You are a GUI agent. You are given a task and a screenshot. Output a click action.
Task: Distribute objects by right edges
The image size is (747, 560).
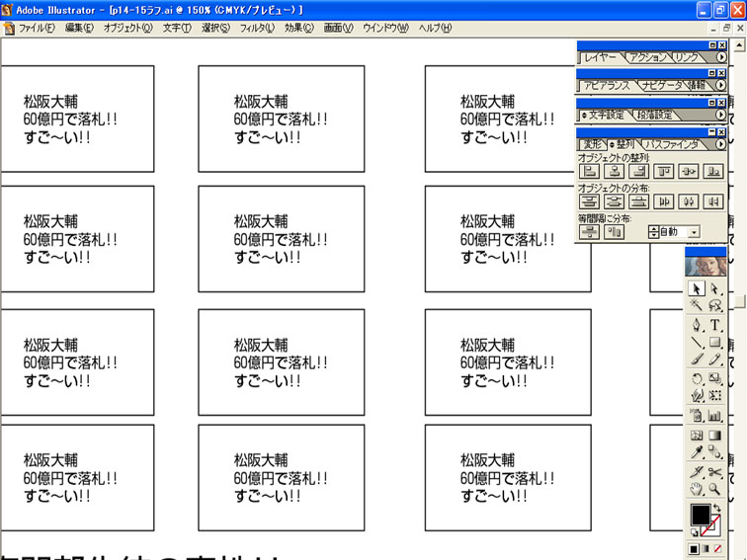(x=713, y=201)
